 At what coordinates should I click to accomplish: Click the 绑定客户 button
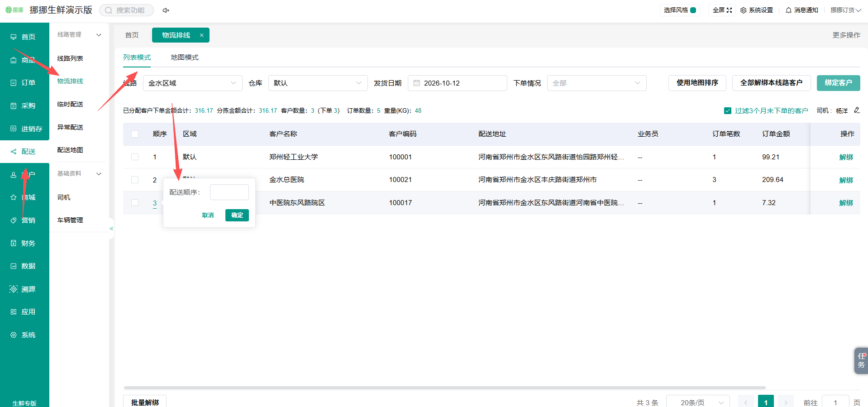(x=839, y=83)
